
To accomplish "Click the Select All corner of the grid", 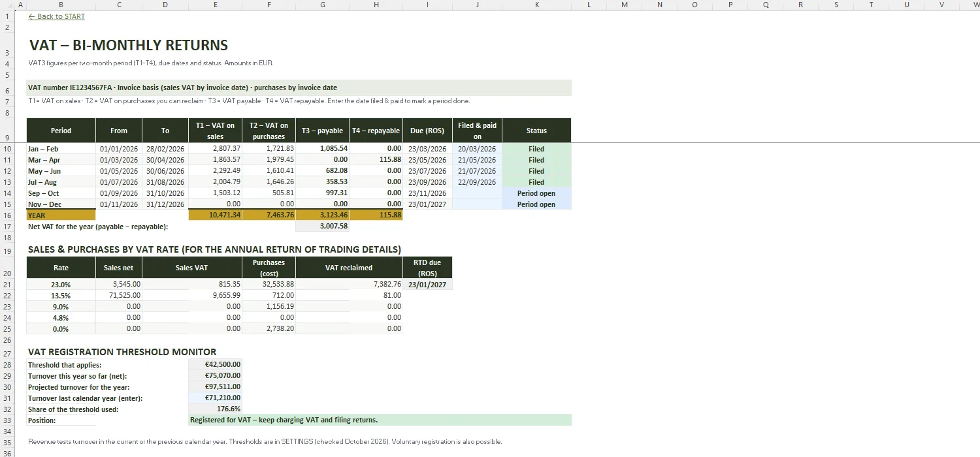I will (x=7, y=5).
